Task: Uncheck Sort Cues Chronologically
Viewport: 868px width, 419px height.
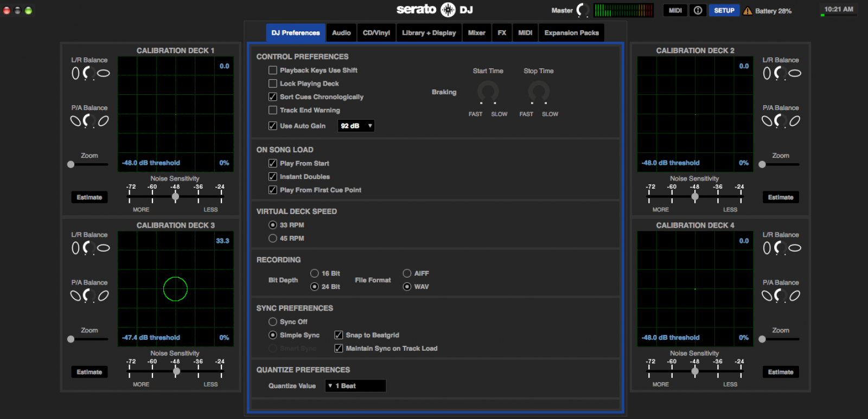Action: pyautogui.click(x=273, y=97)
